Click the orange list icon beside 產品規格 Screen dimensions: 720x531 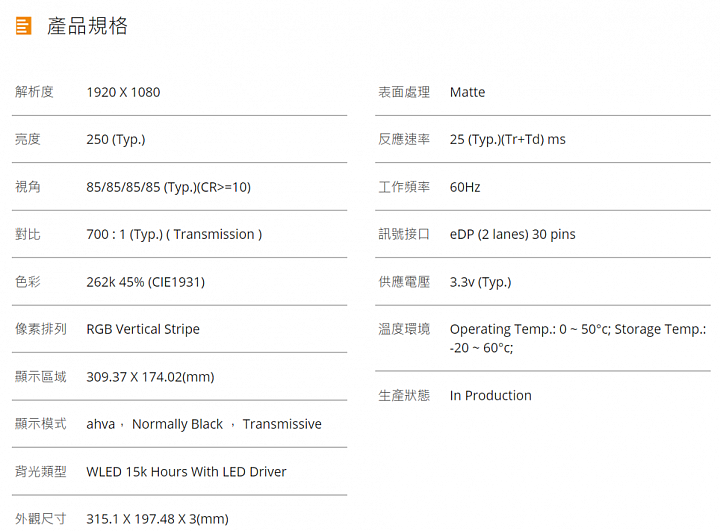pyautogui.click(x=23, y=26)
